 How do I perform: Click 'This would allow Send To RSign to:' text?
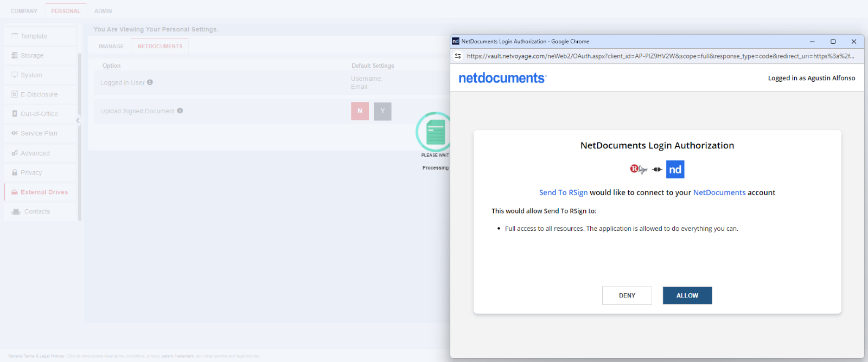click(544, 211)
